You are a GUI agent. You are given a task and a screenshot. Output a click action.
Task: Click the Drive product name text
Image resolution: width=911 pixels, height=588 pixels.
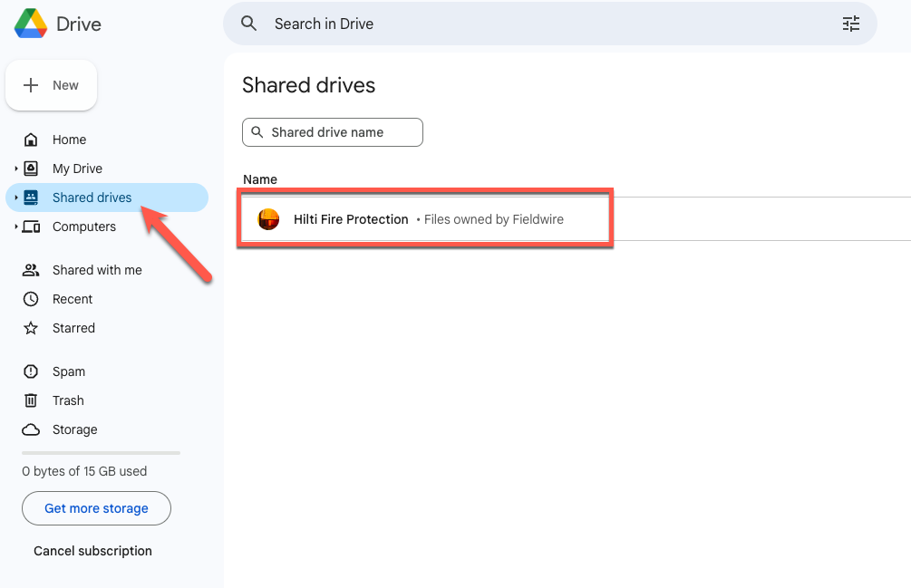click(79, 24)
